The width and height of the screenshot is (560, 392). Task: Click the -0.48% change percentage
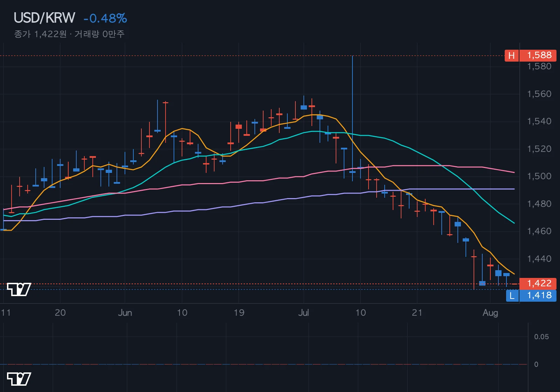click(105, 18)
